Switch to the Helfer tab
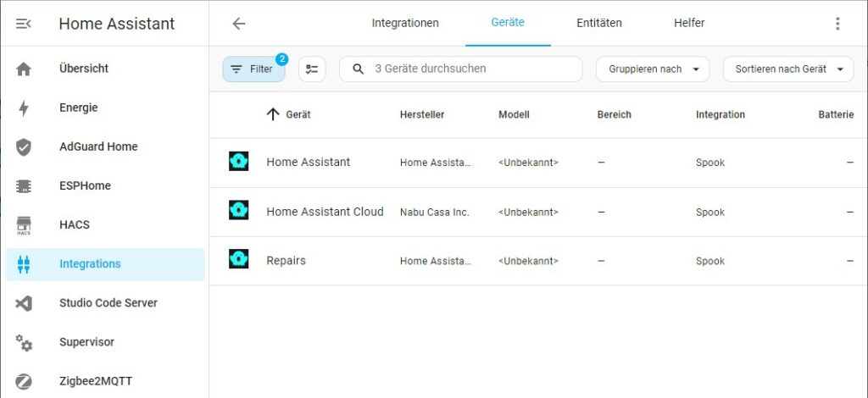868x398 pixels. point(689,23)
